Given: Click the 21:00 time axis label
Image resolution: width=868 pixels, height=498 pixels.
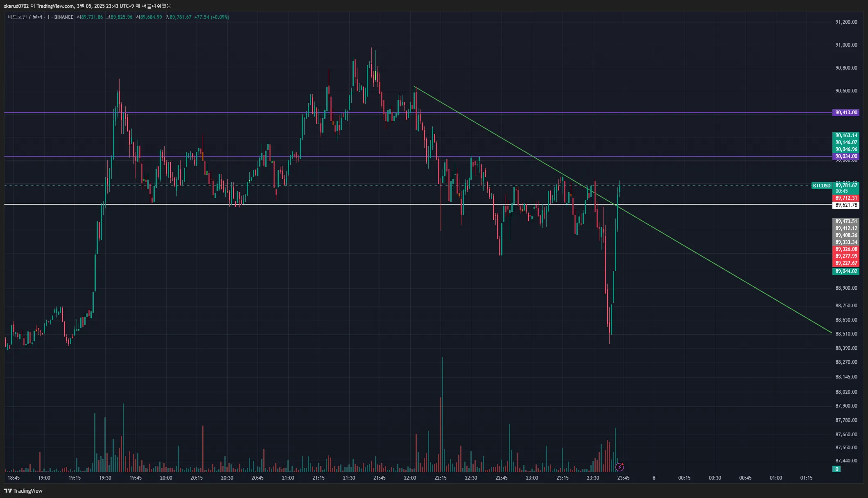Looking at the screenshot, I should 288,478.
